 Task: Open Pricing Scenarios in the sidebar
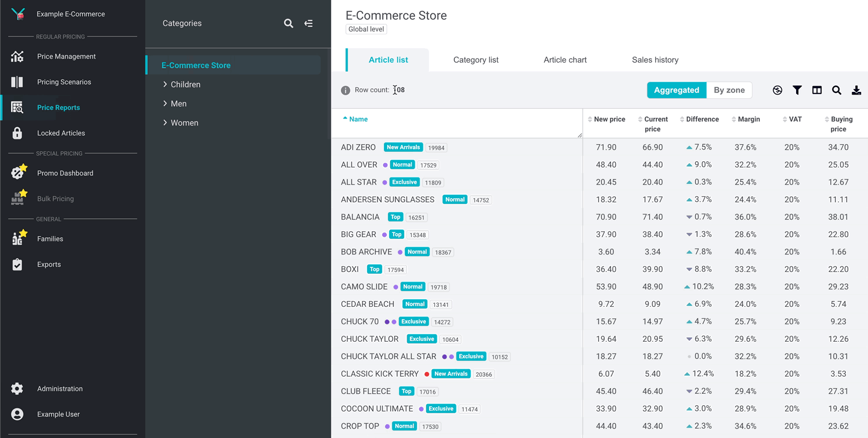point(64,82)
